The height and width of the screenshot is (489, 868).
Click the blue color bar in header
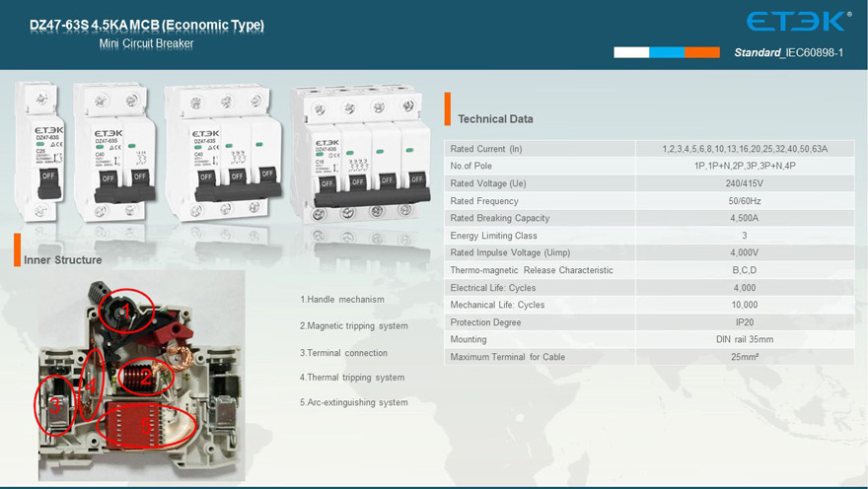(x=667, y=52)
